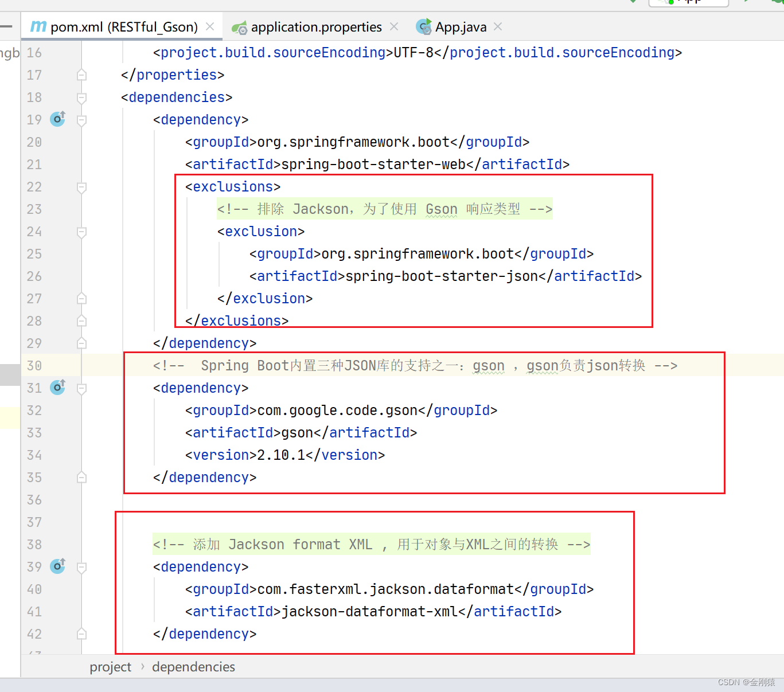Collapse the jackson dependency block on line 39
784x692 pixels.
tap(81, 567)
